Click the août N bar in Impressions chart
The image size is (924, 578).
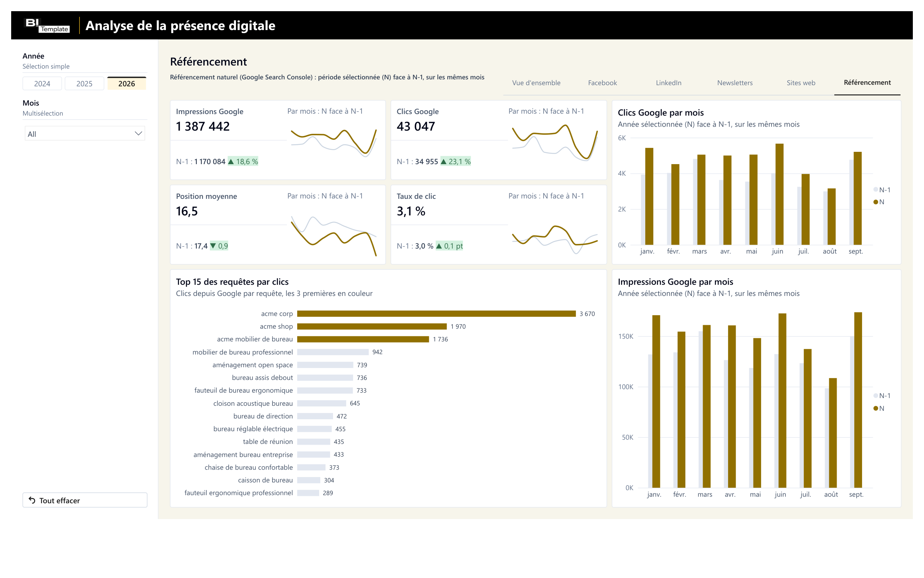click(x=833, y=433)
